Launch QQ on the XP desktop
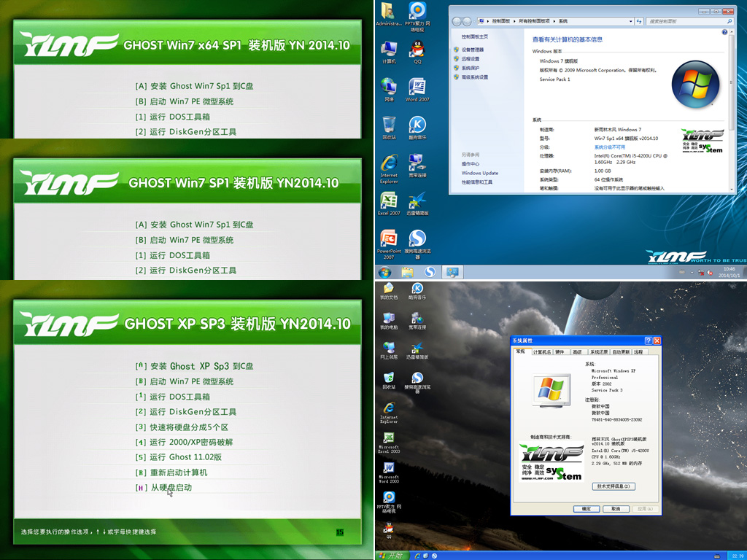747x560 pixels. [x=389, y=531]
